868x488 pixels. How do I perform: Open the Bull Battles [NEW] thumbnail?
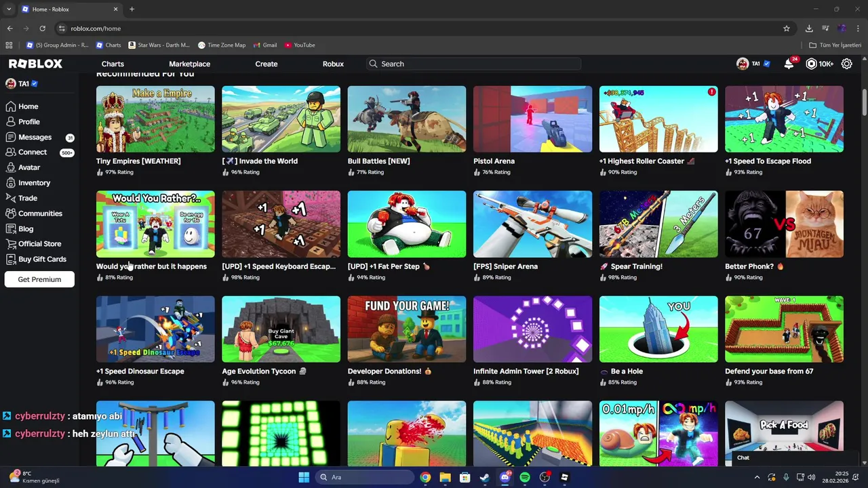407,119
